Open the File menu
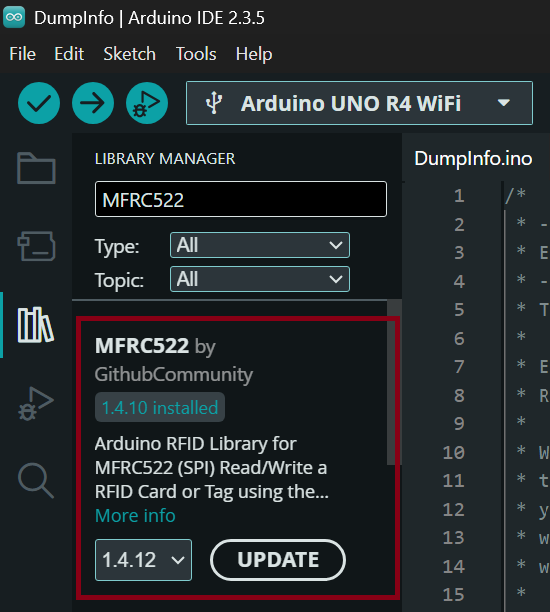The image size is (550, 612). point(22,54)
